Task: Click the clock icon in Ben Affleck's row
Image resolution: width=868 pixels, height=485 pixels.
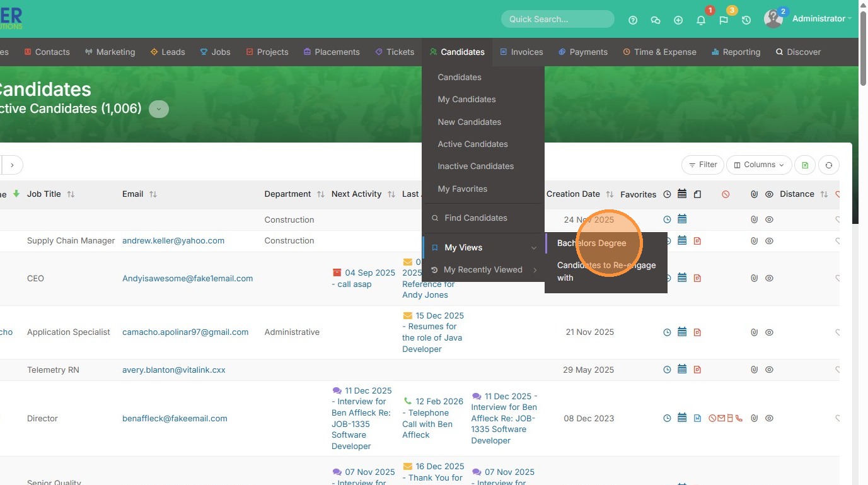Action: [668, 418]
